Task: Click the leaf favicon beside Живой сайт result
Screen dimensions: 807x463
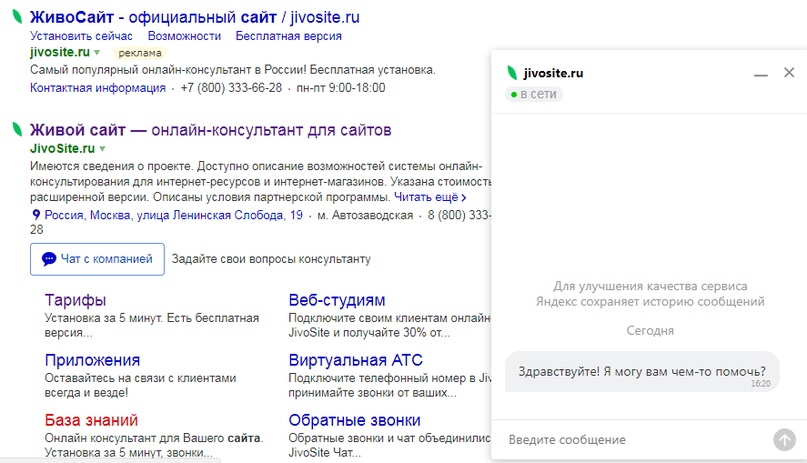Action: [x=17, y=129]
